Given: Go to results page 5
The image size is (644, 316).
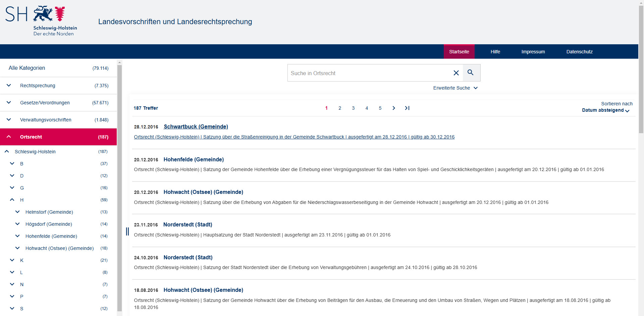Looking at the screenshot, I should click(380, 108).
